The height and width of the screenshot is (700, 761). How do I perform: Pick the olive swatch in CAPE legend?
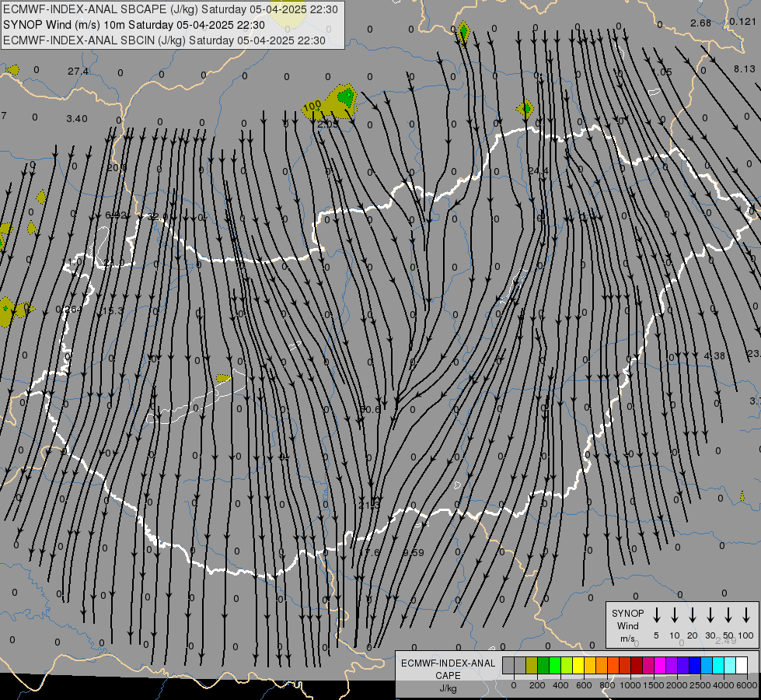click(532, 665)
